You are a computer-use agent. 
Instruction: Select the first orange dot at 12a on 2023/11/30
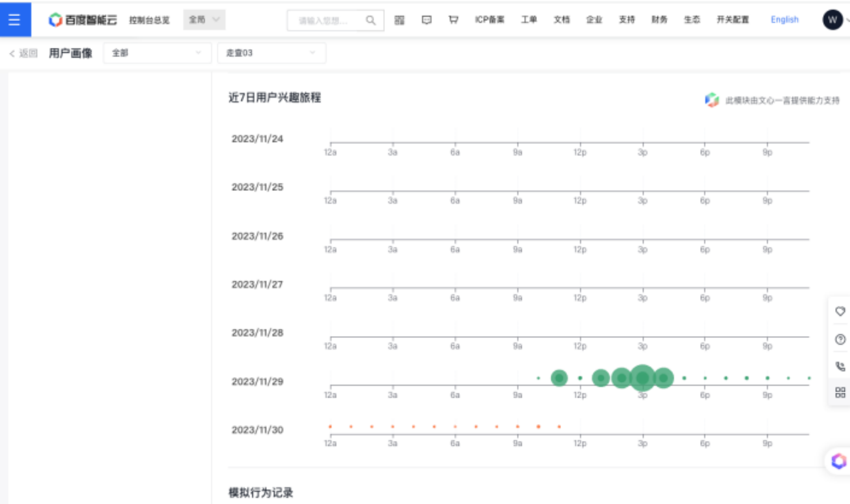click(x=330, y=427)
